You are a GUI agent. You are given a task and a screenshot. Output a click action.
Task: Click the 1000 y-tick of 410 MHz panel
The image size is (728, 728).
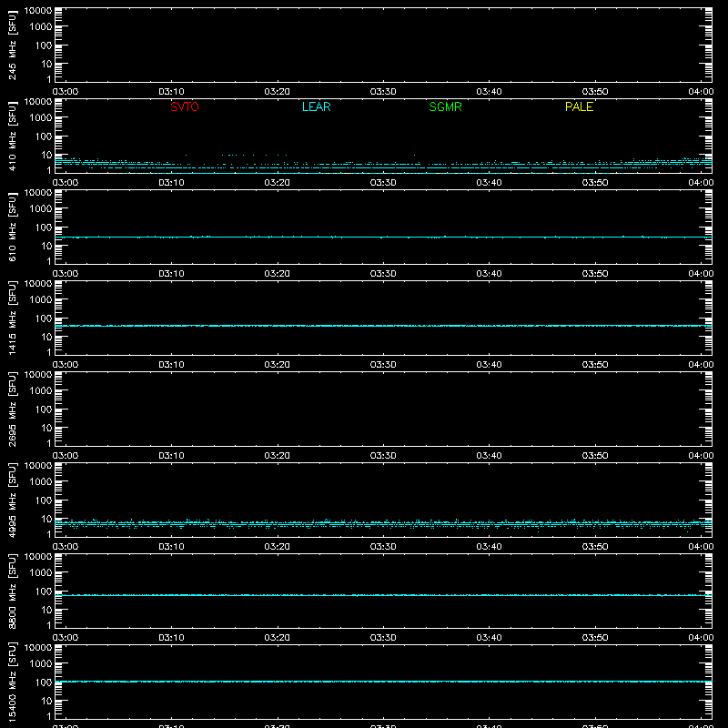pos(41,118)
